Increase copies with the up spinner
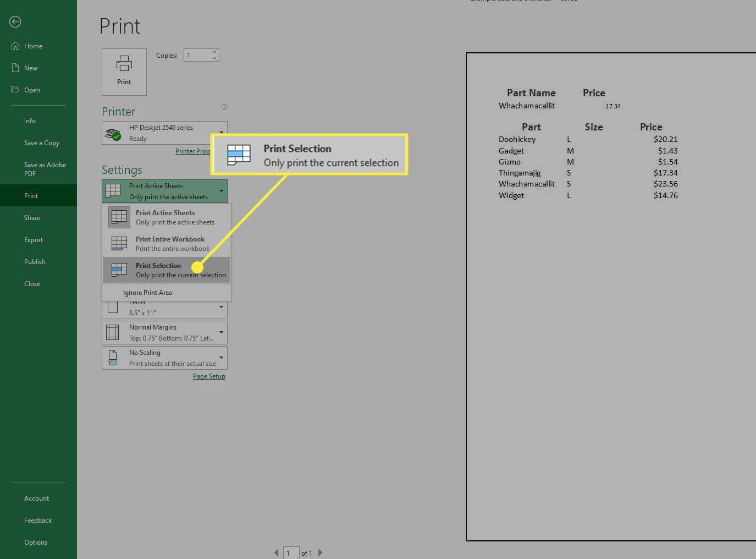The height and width of the screenshot is (559, 756). (214, 52)
